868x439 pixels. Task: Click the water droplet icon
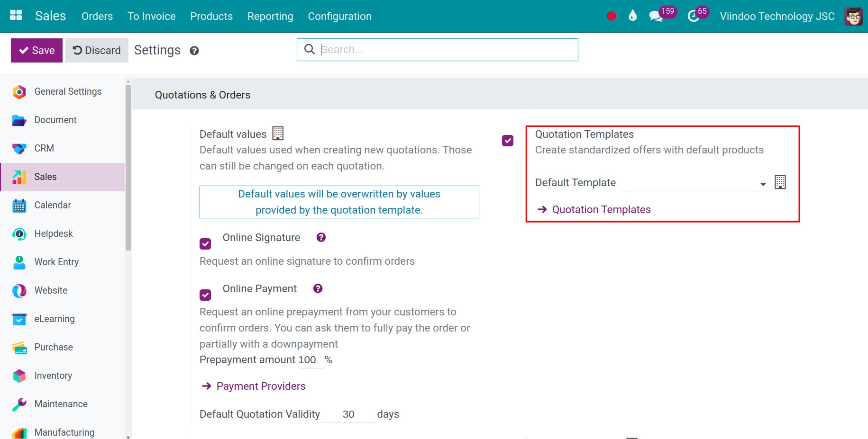(632, 16)
